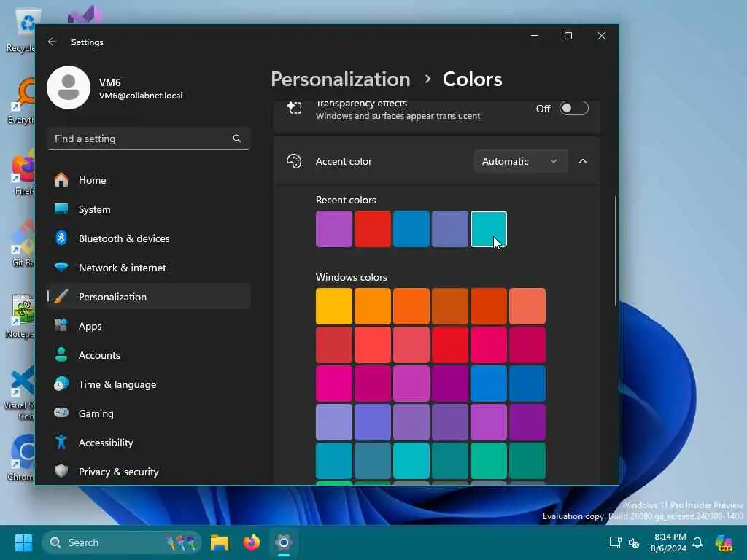
Task: Click the Find a setting search box
Action: (149, 139)
